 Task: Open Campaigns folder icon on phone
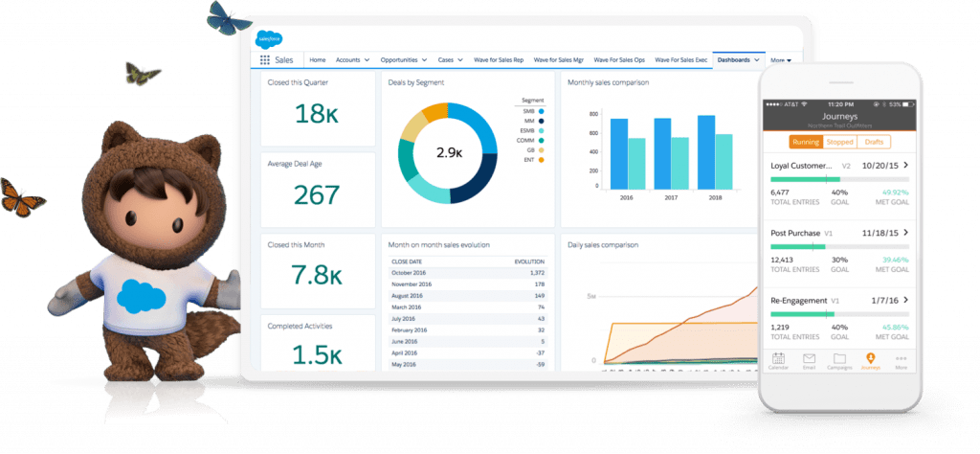click(839, 360)
